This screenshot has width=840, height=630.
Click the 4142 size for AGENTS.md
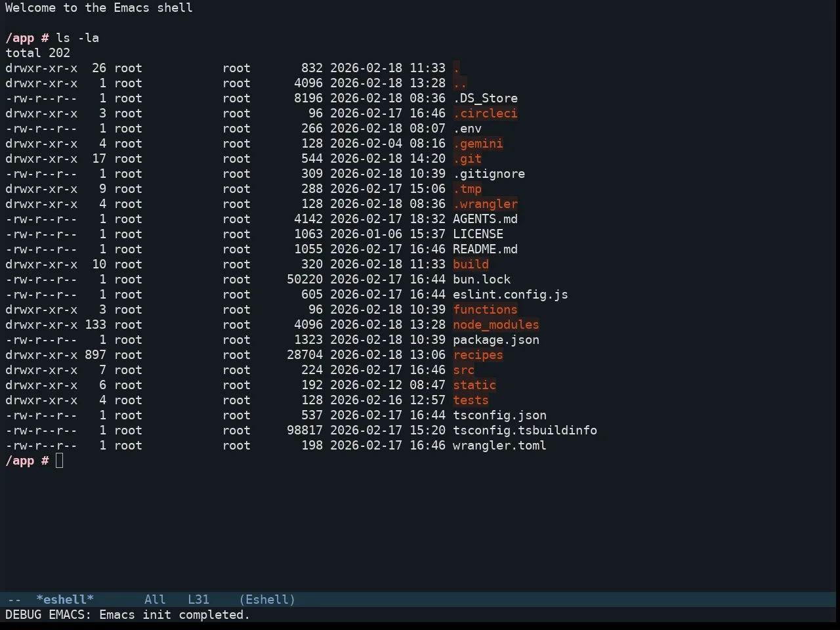[308, 219]
